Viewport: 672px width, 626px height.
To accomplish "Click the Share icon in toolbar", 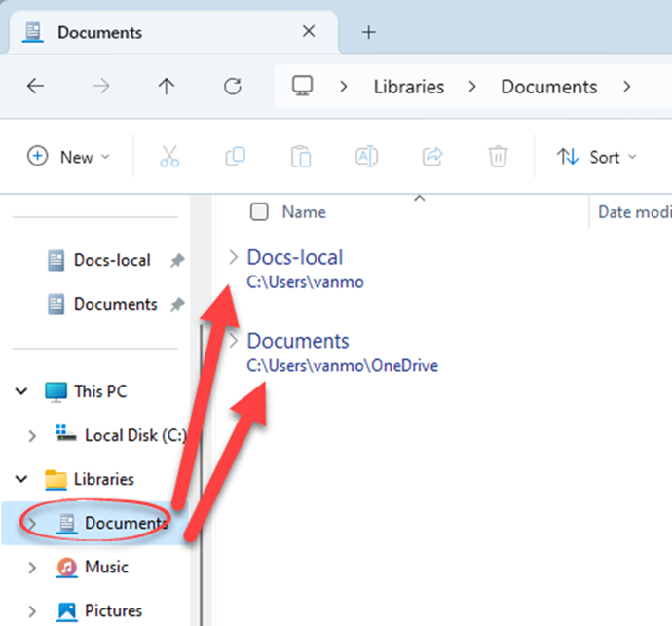I will (x=432, y=157).
